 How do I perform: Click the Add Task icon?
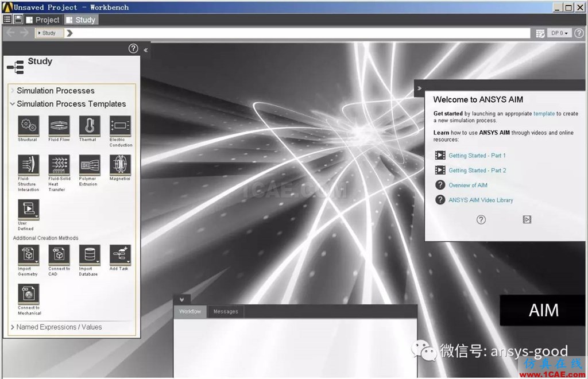click(x=121, y=254)
